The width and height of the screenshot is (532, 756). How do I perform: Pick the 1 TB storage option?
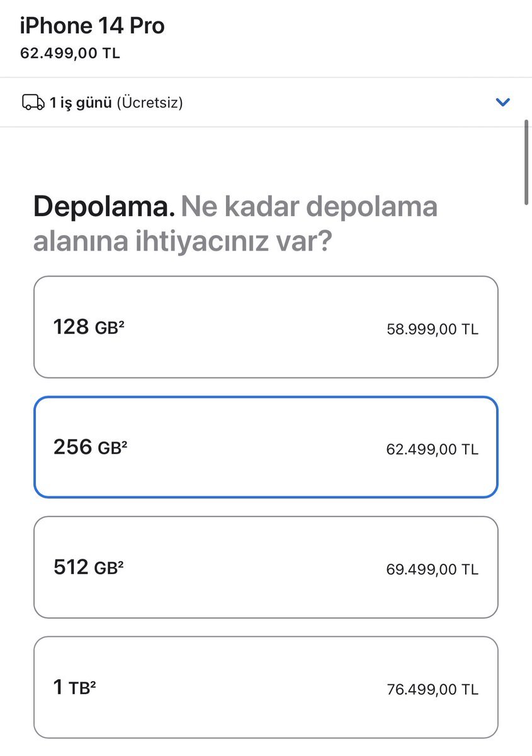266,687
